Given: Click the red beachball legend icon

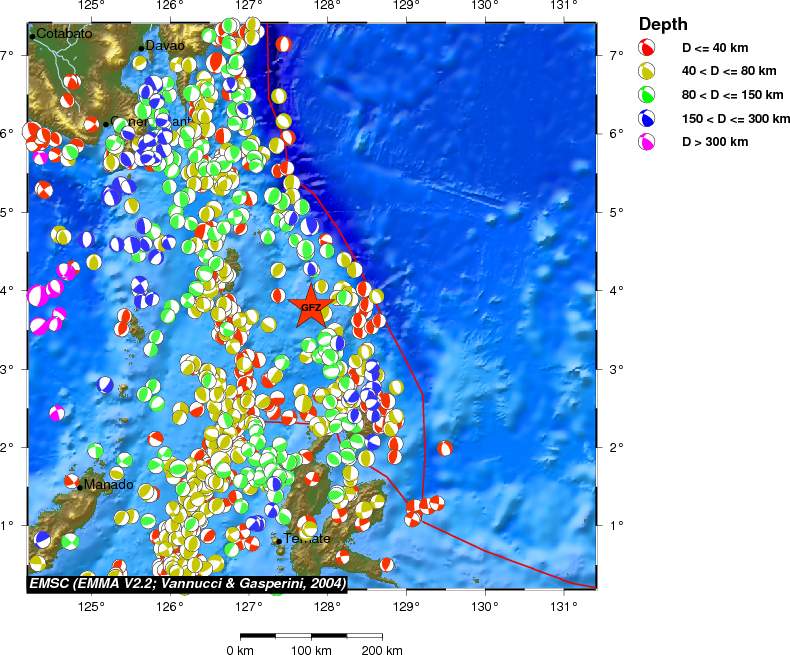Looking at the screenshot, I should [x=648, y=47].
